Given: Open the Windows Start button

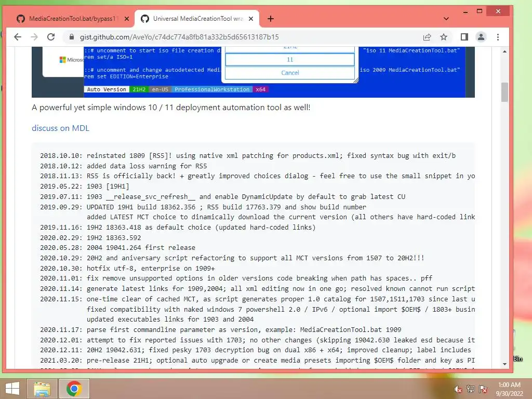Looking at the screenshot, I should tap(13, 389).
